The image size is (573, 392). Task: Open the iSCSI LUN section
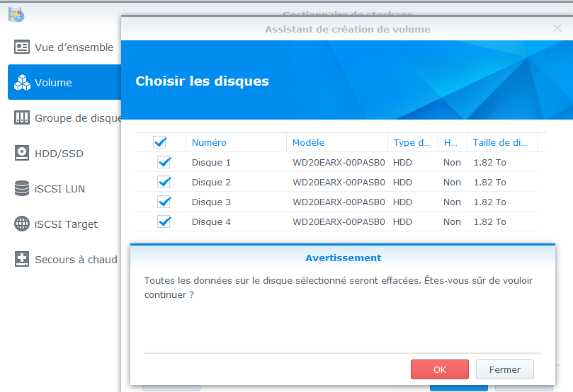coord(64,188)
